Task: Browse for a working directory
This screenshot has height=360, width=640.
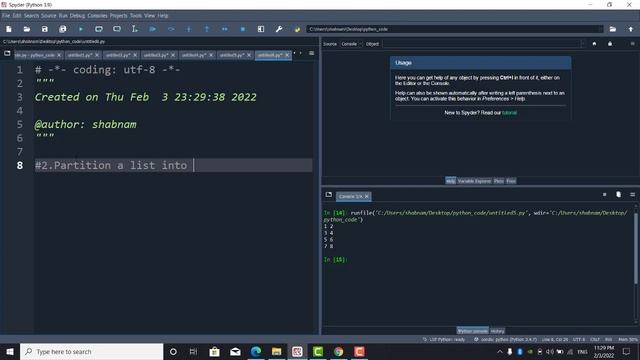Action: 613,29
